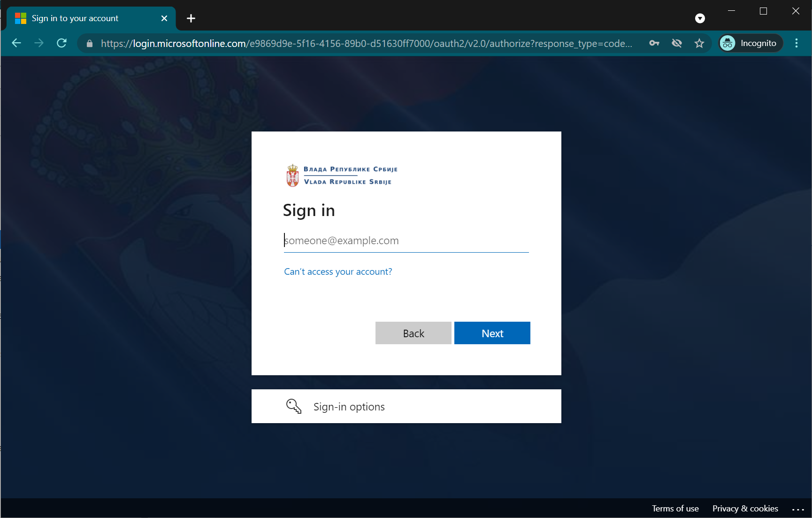
Task: Reload the page
Action: point(61,43)
